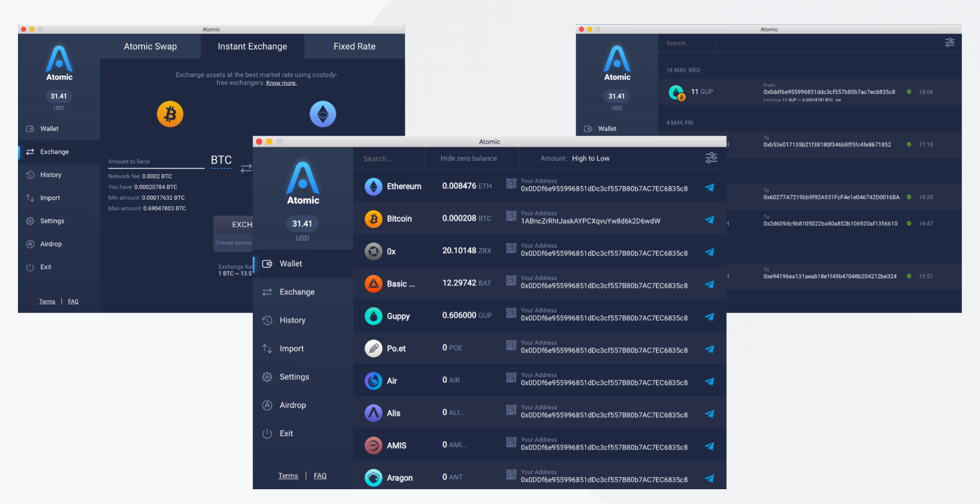Open Settings in the front window sidebar

click(303, 377)
